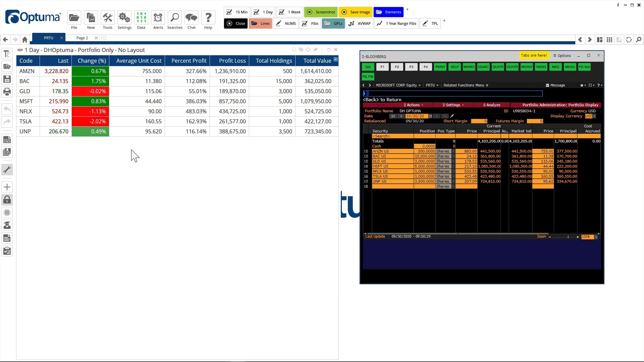644x362 pixels.
Task: Switch to the PRTU tab
Action: coord(48,38)
